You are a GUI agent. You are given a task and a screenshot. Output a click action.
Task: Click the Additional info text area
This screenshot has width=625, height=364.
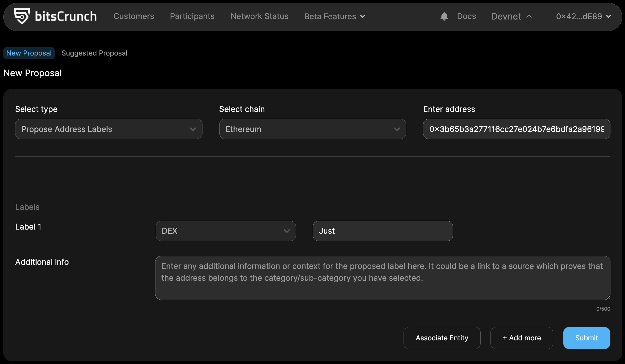point(383,278)
